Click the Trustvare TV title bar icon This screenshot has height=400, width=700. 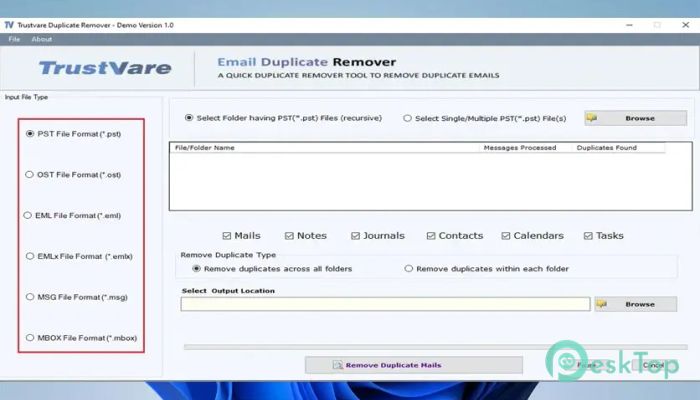[x=9, y=25]
